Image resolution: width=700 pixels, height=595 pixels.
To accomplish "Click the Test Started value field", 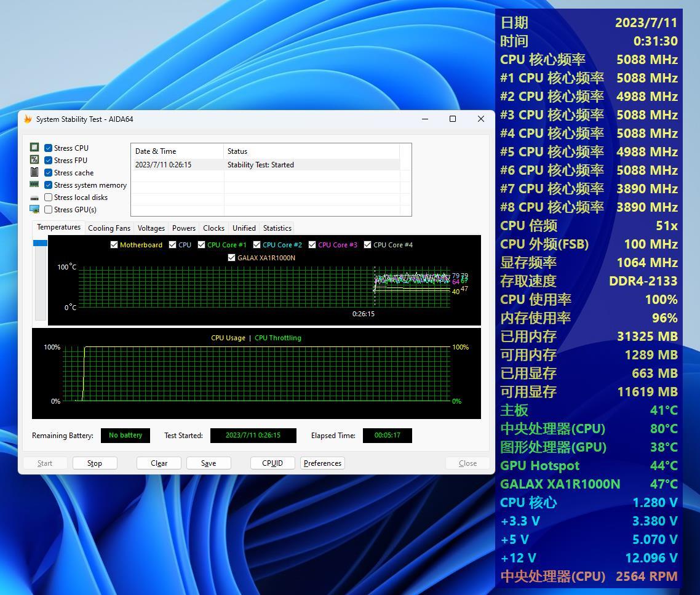I will [x=253, y=435].
